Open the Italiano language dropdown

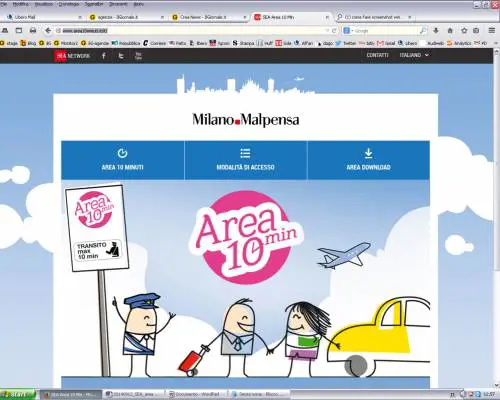click(414, 55)
